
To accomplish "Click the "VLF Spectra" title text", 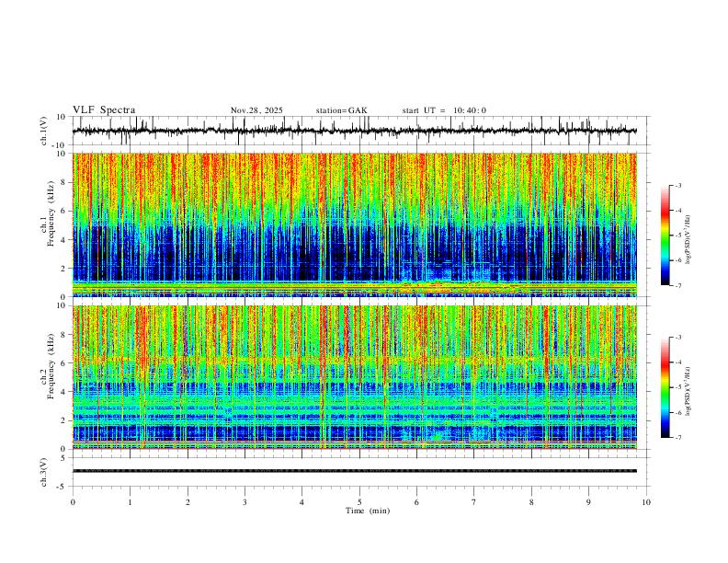I will [104, 110].
